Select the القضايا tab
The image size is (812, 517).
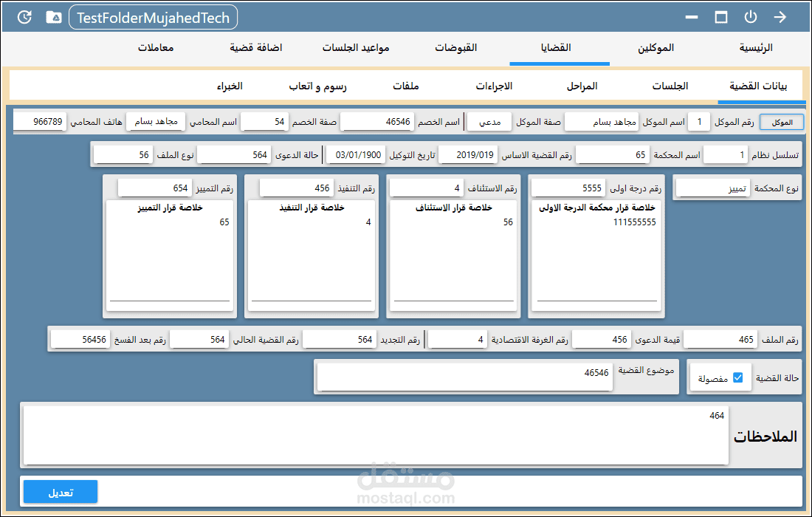point(556,48)
